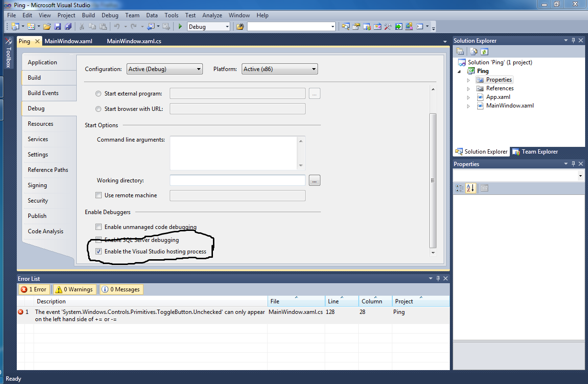Viewport: 588px width, 384px height.
Task: Click the Refresh icon in Solution Explorer
Action: coord(484,51)
